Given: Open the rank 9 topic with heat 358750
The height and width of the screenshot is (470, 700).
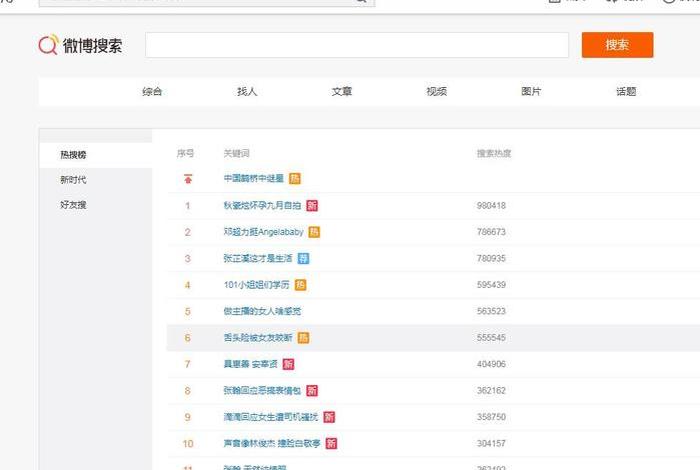Looking at the screenshot, I should click(271, 417).
